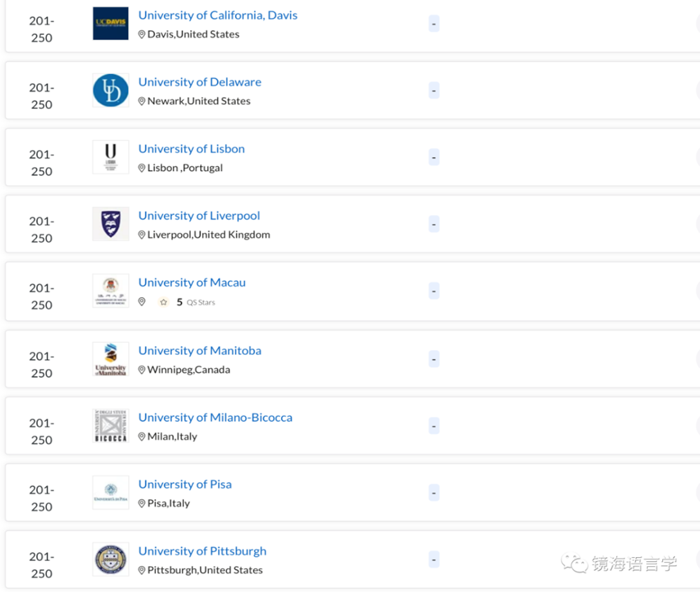Open the University of Manitoba link
The width and height of the screenshot is (700, 592).
click(x=199, y=351)
